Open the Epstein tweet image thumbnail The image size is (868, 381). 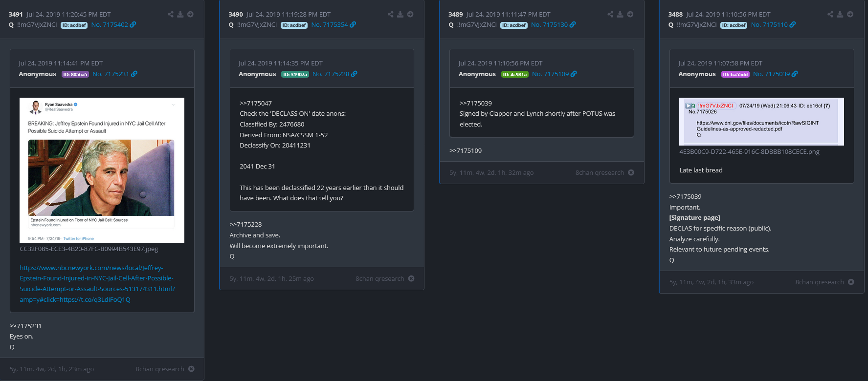[102, 170]
